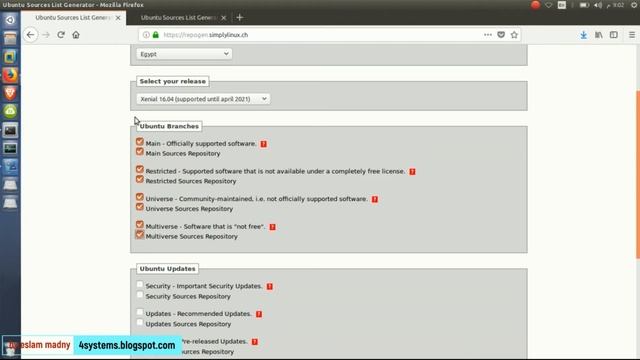Image resolution: width=640 pixels, height=360 pixels.
Task: Open the Xenial 16.04 release dropdown
Action: click(203, 99)
